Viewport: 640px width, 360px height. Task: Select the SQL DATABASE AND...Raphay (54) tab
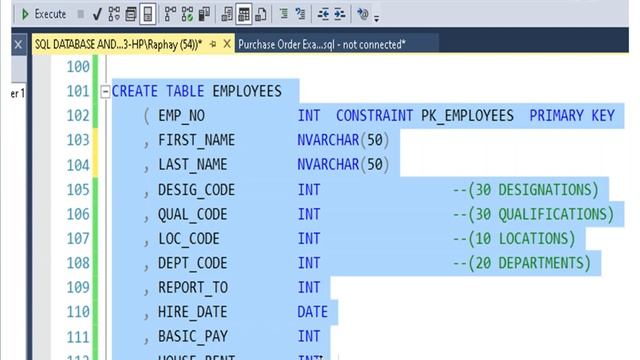[x=118, y=44]
